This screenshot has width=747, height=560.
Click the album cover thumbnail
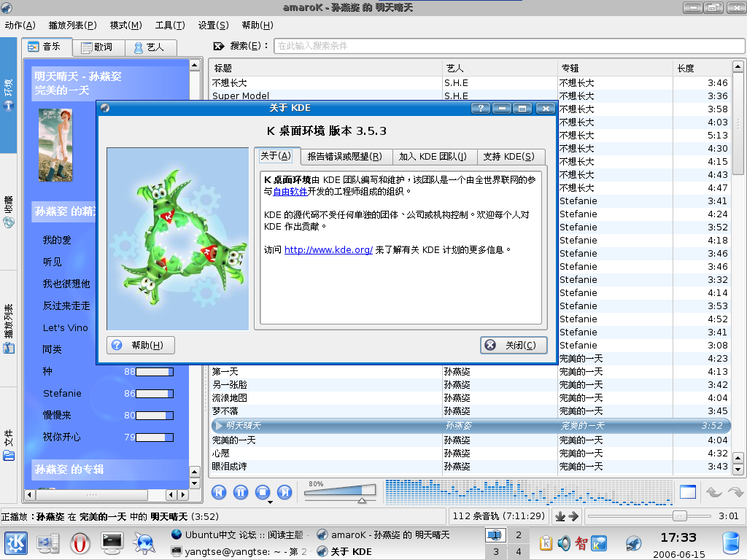tap(55, 145)
